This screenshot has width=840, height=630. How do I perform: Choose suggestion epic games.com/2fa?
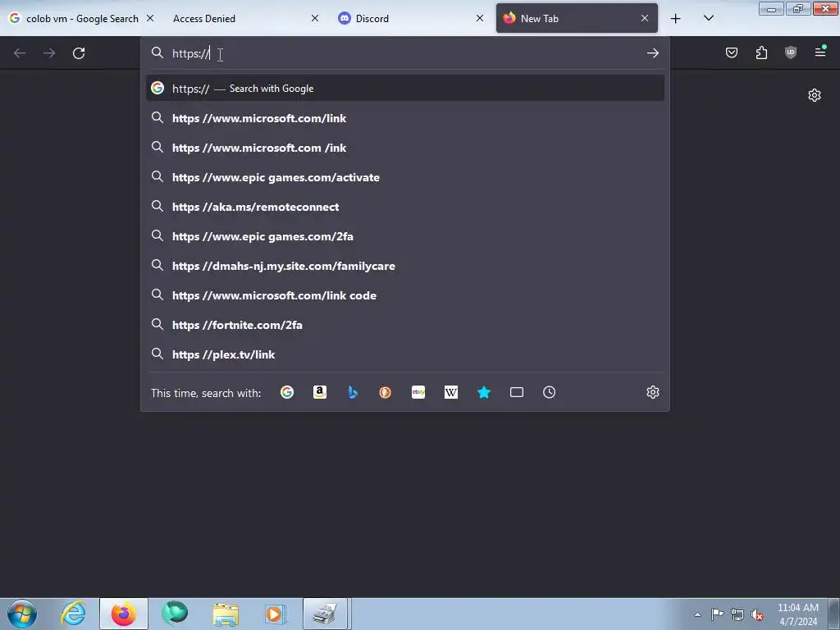(405, 235)
